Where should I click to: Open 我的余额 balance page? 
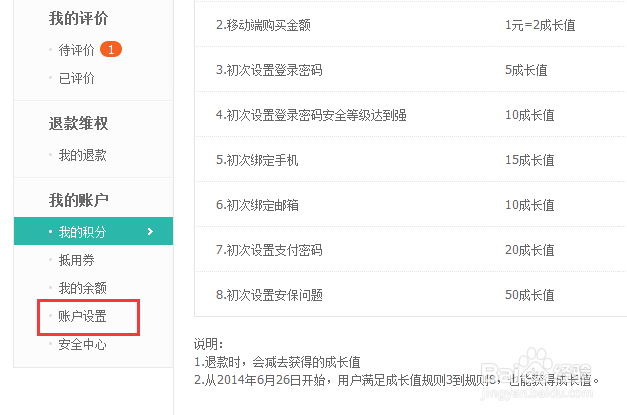click(x=82, y=288)
